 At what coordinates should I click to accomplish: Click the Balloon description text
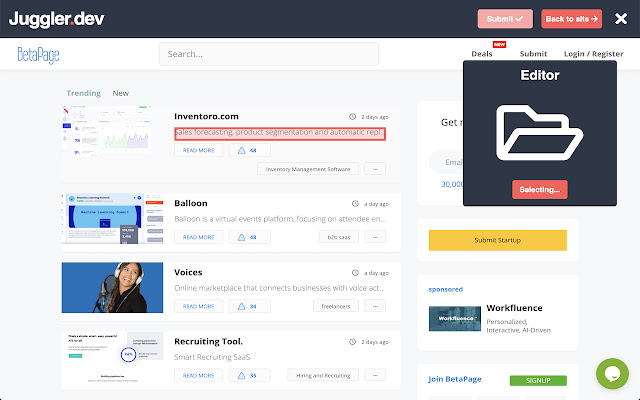pyautogui.click(x=280, y=219)
